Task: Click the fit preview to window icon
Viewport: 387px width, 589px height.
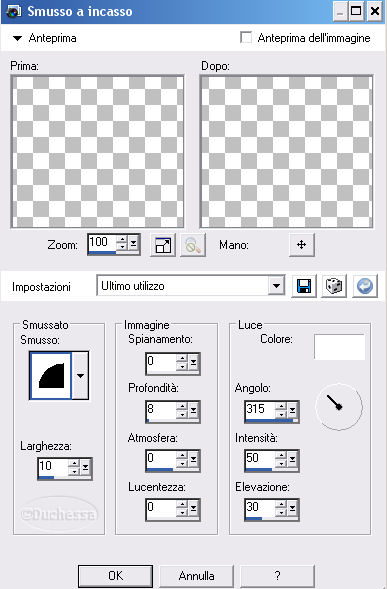Action: coord(163,245)
